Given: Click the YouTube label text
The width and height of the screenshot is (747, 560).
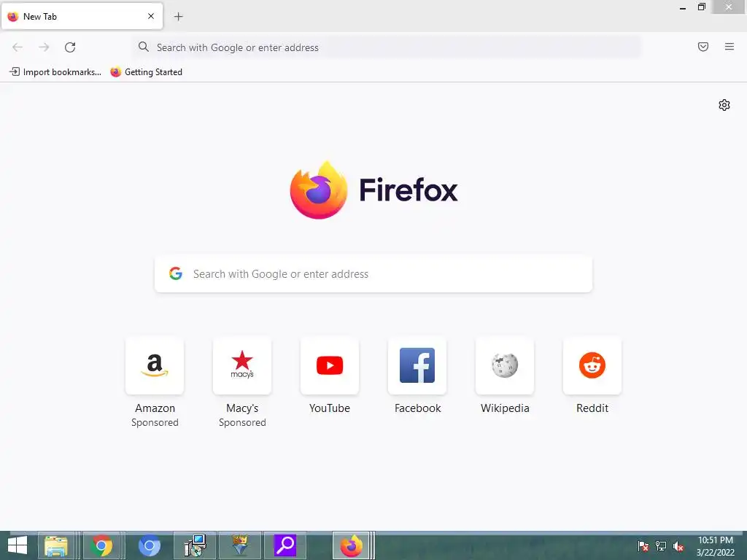Looking at the screenshot, I should coord(330,408).
